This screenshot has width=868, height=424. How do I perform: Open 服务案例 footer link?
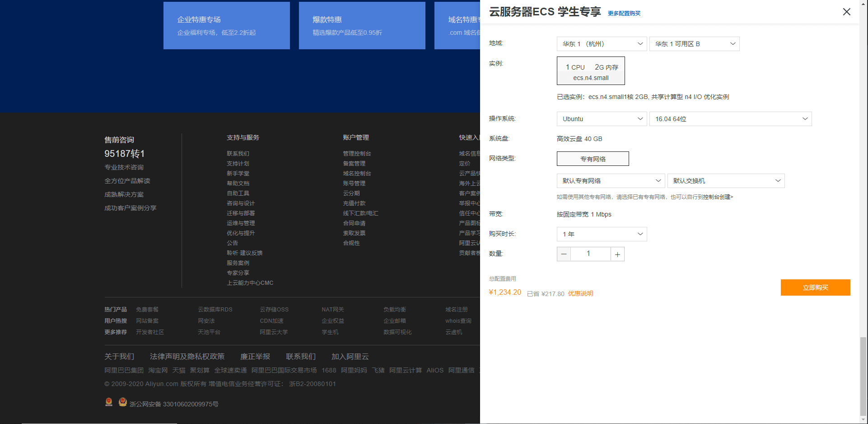[238, 263]
